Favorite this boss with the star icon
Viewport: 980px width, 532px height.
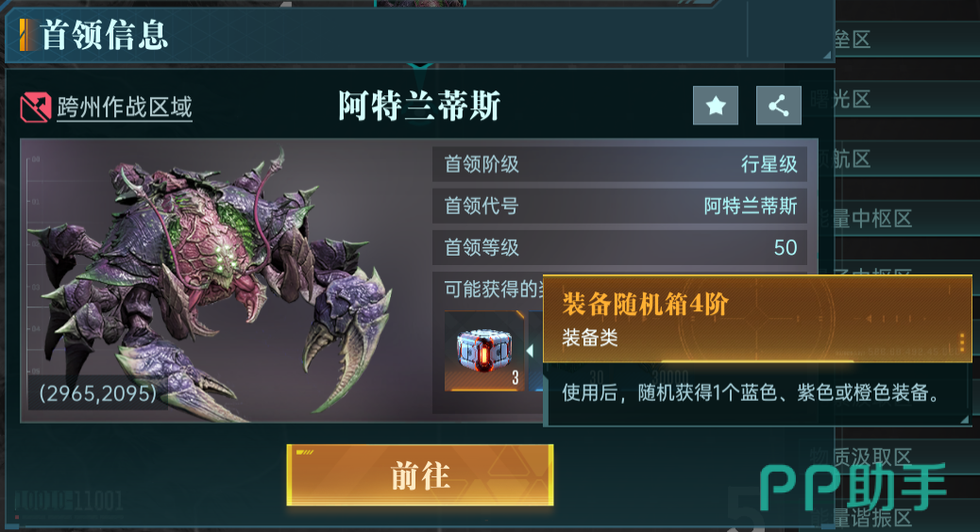716,106
